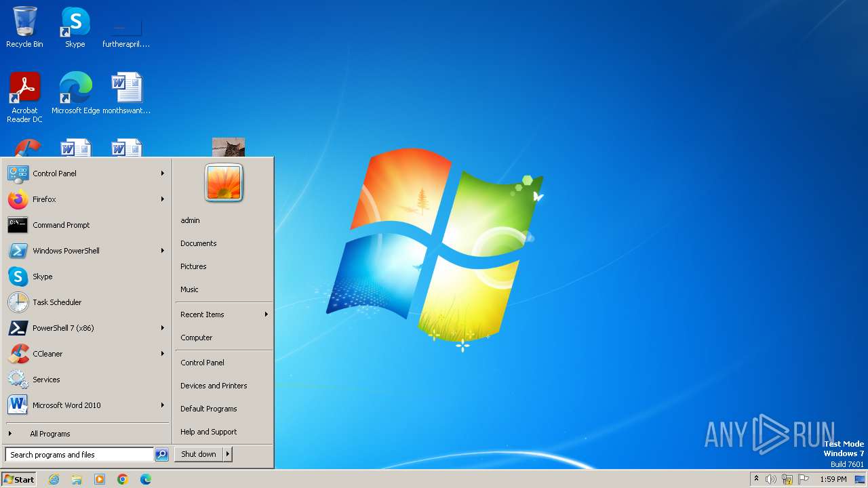Click the Control Panel icon in pinned list

18,174
